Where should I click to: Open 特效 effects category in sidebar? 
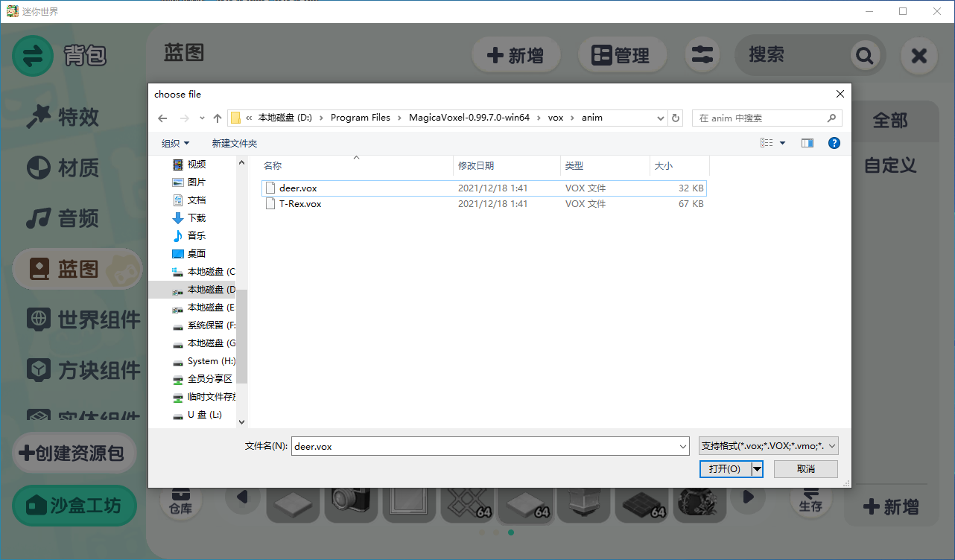point(63,117)
